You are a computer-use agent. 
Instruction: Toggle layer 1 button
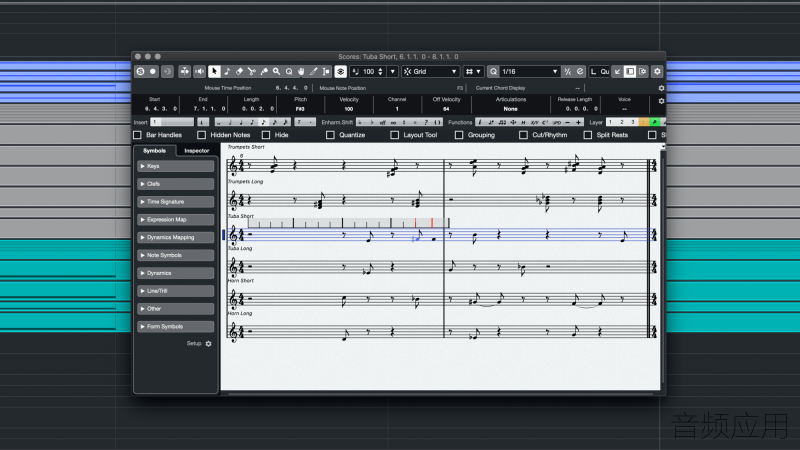pos(611,122)
